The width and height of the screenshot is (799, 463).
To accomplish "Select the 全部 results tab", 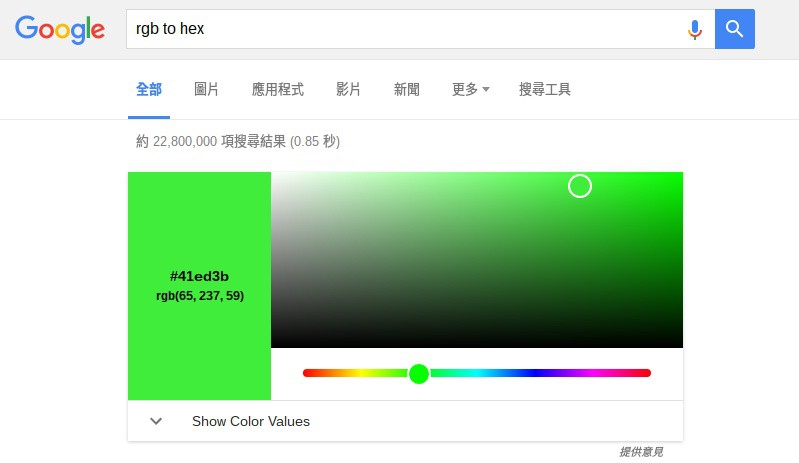I will pyautogui.click(x=149, y=89).
